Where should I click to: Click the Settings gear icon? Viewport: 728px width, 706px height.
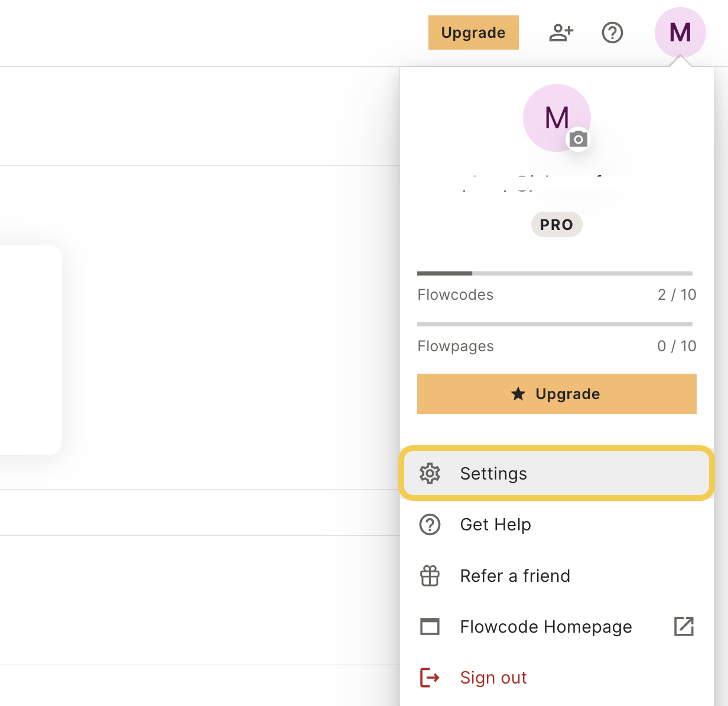coord(430,474)
